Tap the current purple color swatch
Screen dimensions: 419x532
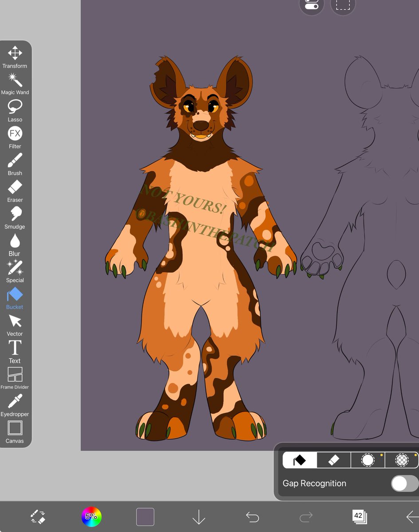click(x=145, y=517)
